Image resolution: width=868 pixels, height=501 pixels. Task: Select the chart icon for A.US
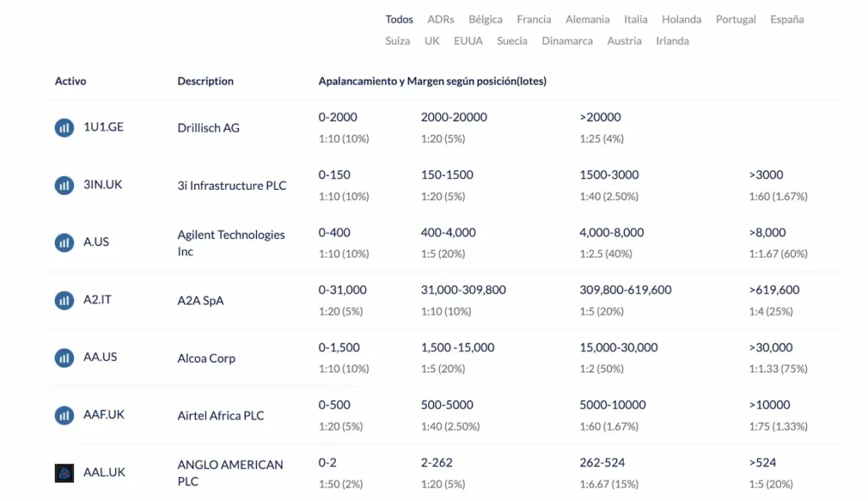click(x=64, y=242)
